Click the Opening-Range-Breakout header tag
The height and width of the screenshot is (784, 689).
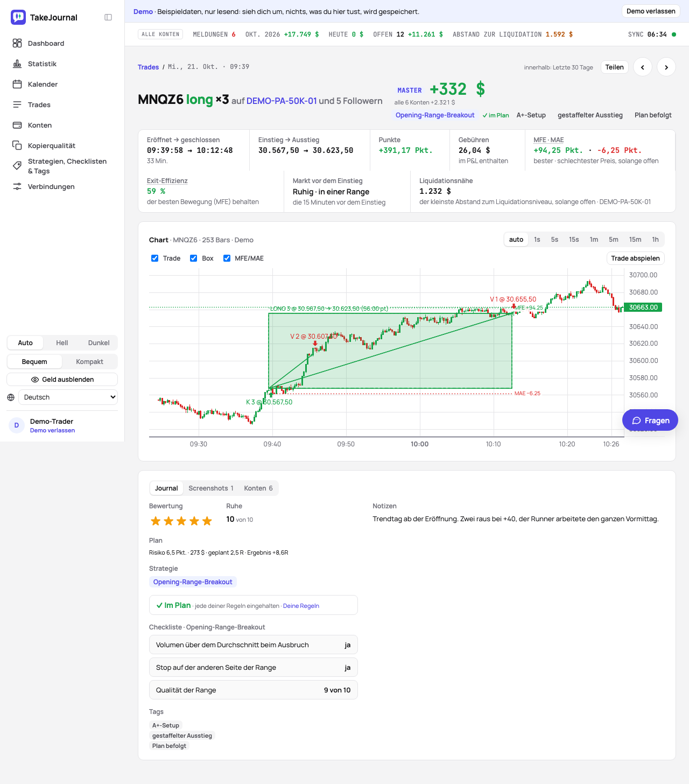(435, 115)
